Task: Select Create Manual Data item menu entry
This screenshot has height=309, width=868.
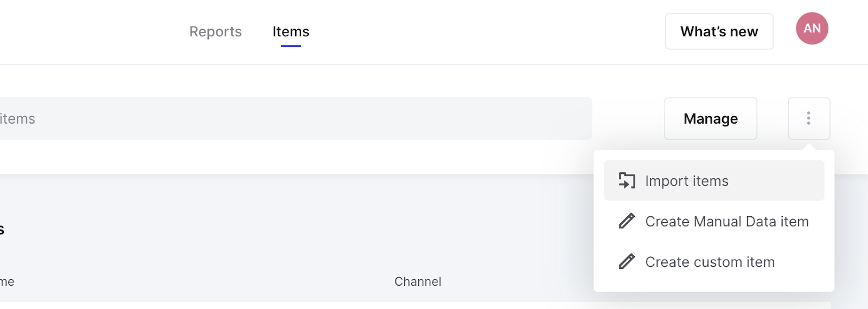Action: tap(714, 221)
